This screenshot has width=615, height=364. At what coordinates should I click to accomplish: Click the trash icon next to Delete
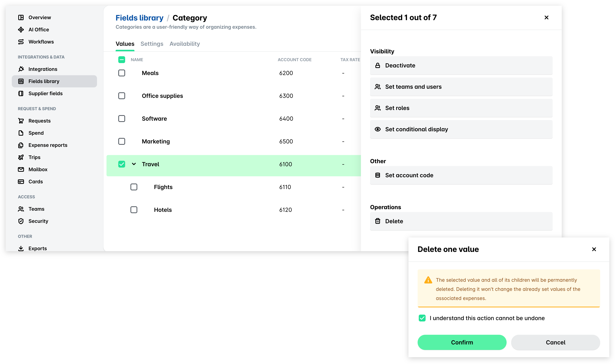pyautogui.click(x=378, y=221)
